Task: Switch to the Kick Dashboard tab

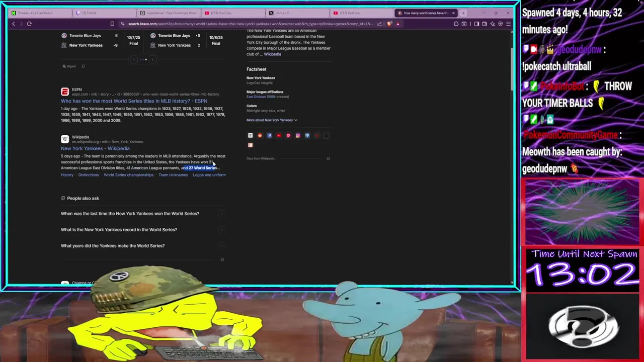Action: 39,13
